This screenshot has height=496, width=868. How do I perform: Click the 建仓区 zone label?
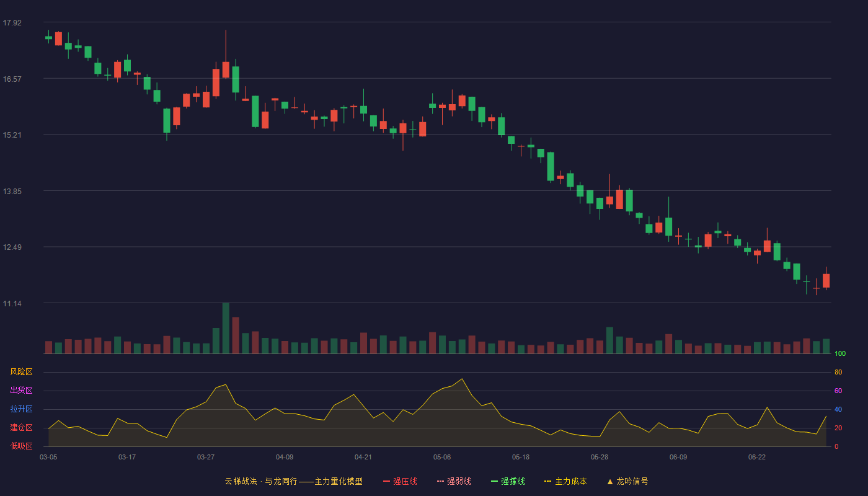(x=21, y=428)
